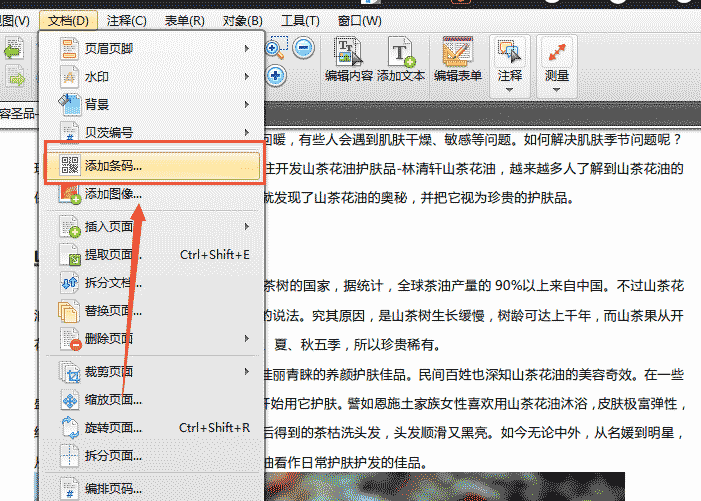Click the insert page plus icon
The image size is (701, 501).
click(70, 226)
